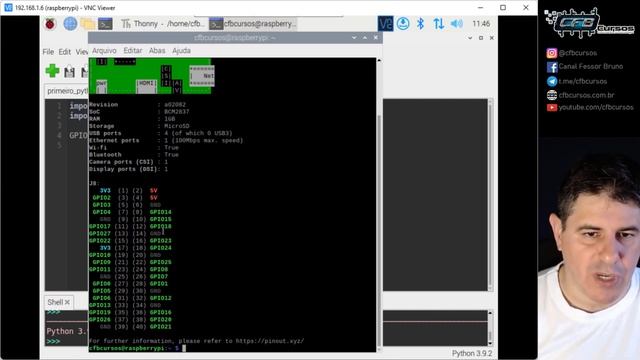Viewport: 640px width, 360px height.
Task: Launch terminal from the taskbar launcher icon
Action: pos(105,24)
